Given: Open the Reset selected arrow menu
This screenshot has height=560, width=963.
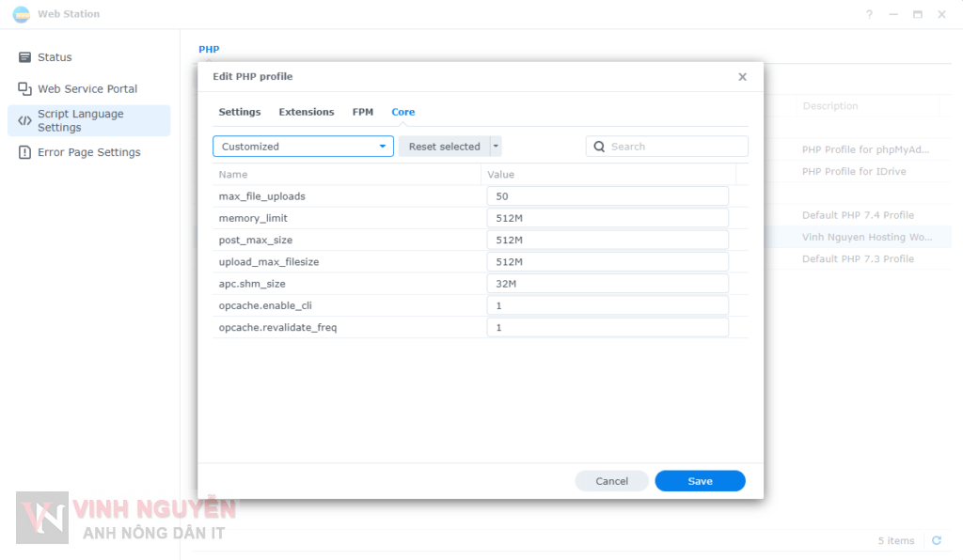Looking at the screenshot, I should click(x=497, y=147).
